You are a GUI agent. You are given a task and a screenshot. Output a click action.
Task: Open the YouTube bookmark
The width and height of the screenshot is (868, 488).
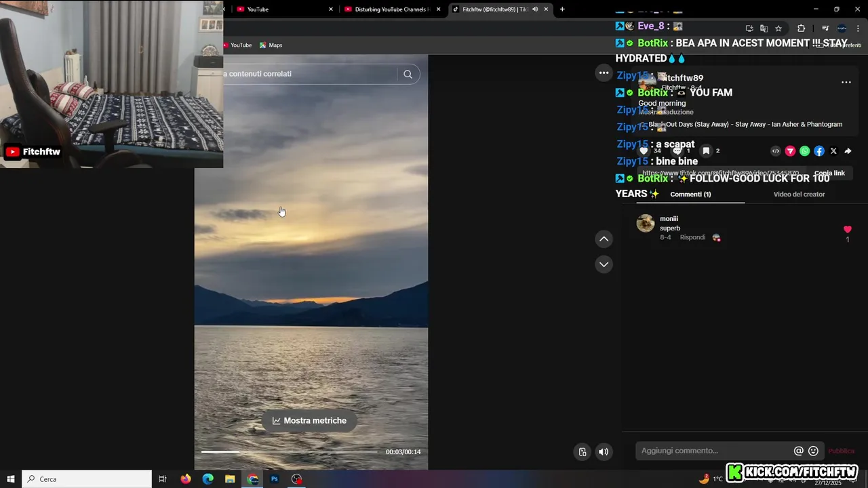tap(237, 45)
